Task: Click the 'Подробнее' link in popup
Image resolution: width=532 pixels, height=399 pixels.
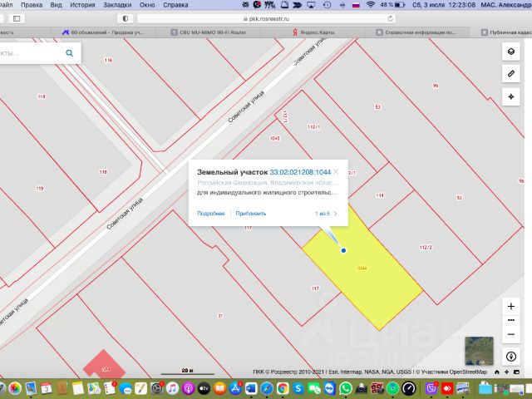Action: 211,214
